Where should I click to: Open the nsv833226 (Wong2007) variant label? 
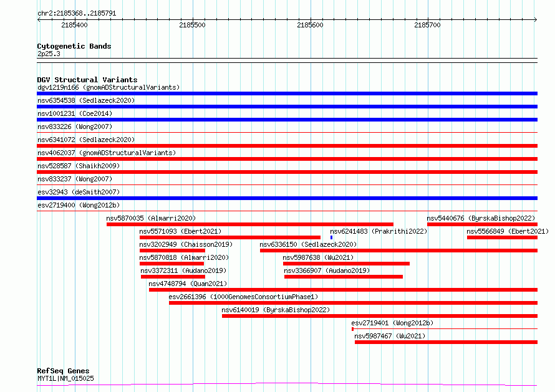pyautogui.click(x=75, y=127)
